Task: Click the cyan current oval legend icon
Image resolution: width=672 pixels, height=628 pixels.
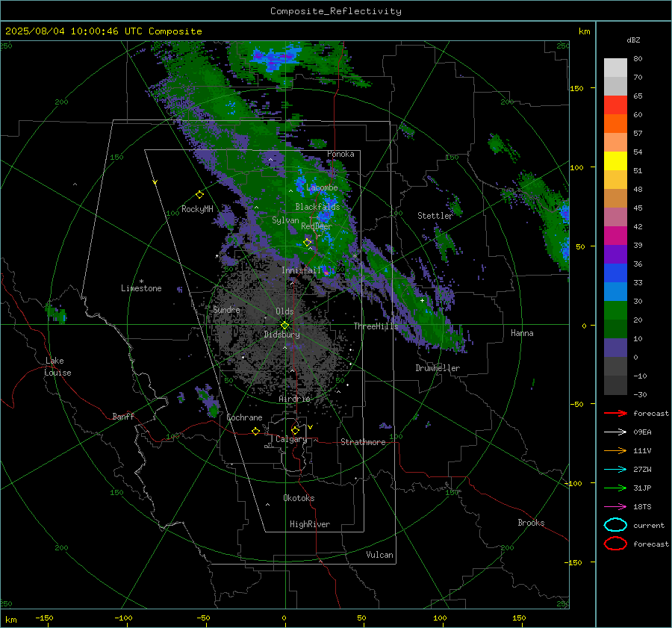Action: coord(615,525)
